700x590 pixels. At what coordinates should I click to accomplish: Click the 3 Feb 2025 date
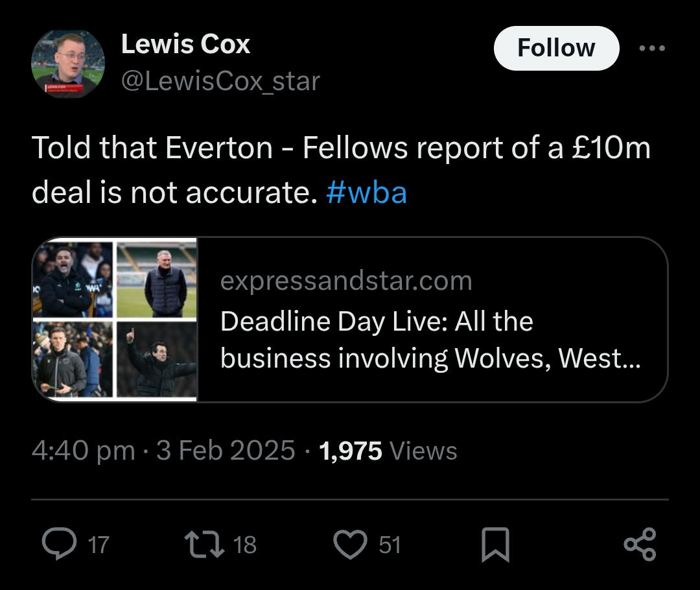(x=226, y=451)
